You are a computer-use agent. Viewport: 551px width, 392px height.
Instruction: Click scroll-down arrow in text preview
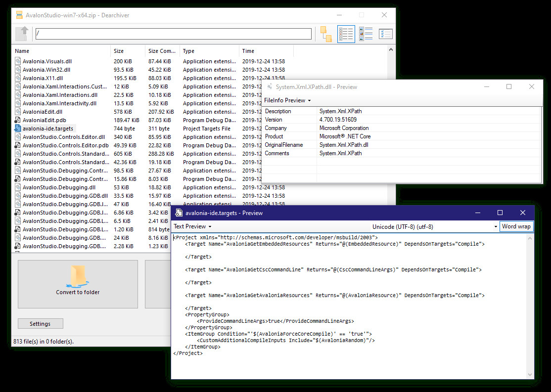coord(530,375)
